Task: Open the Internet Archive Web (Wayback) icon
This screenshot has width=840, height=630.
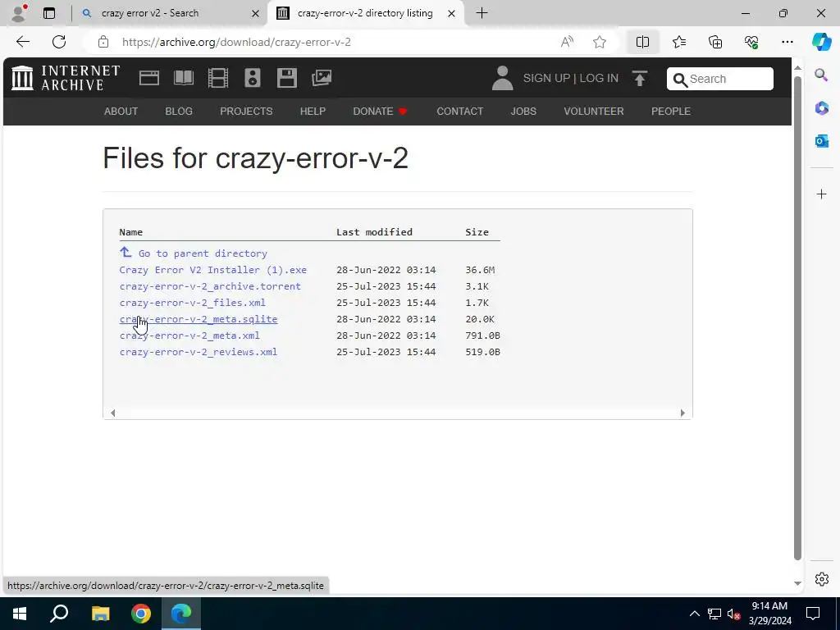Action: pos(149,78)
